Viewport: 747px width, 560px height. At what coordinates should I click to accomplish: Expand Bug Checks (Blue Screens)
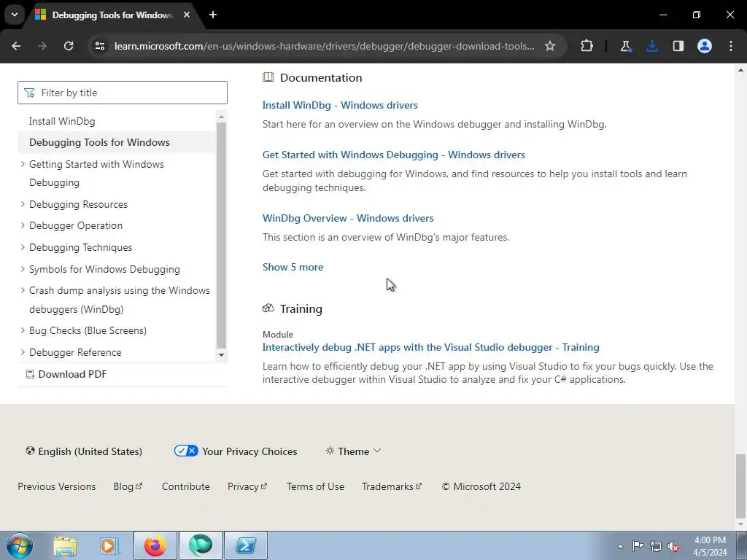(23, 330)
